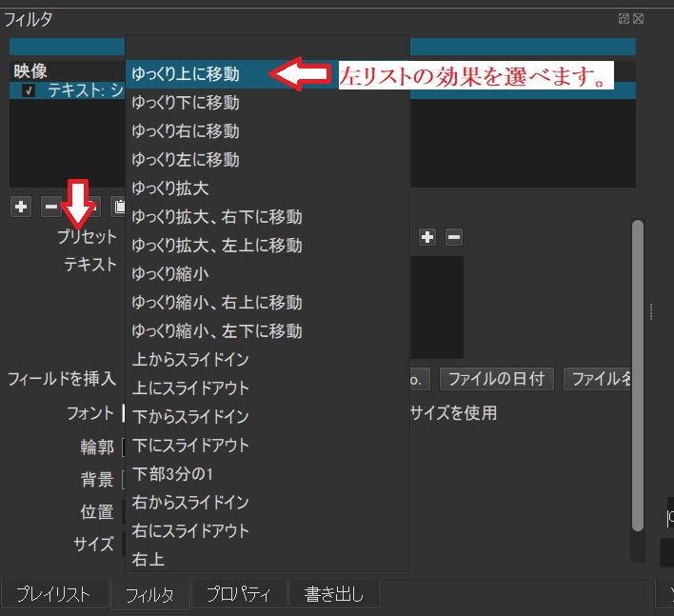Insert ファイル名 field button
The image size is (674, 616).
click(598, 379)
